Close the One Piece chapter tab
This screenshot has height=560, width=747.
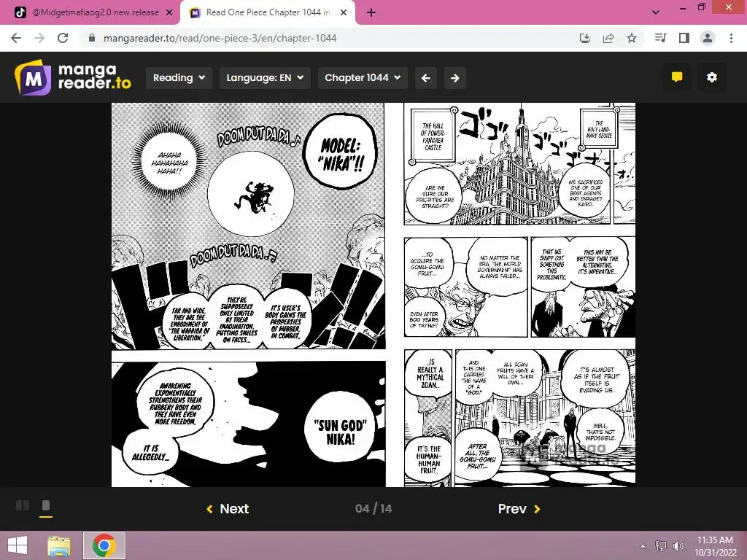coord(344,13)
